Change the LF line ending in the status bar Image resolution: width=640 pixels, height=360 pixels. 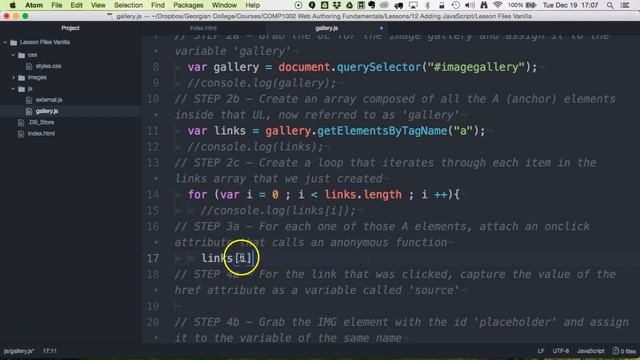click(x=541, y=351)
